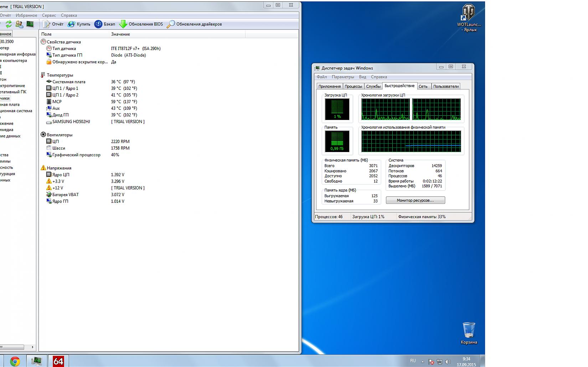
Task: Click the Значение column header
Action: (x=120, y=34)
